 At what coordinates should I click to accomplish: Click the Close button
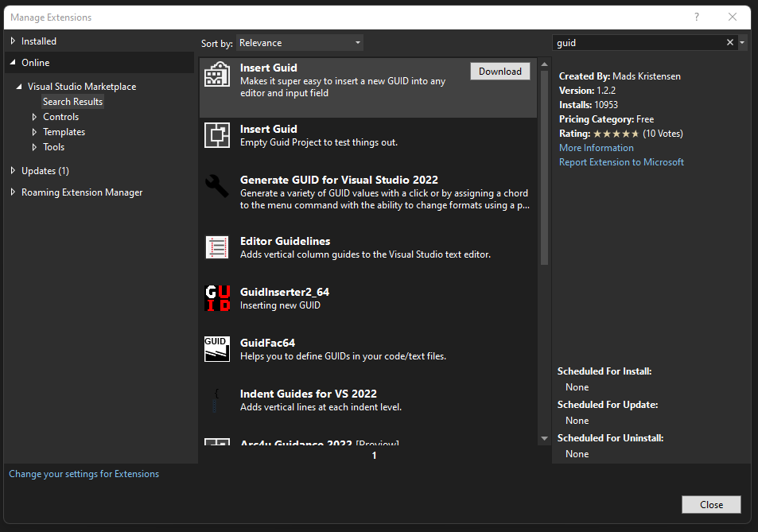pyautogui.click(x=711, y=504)
